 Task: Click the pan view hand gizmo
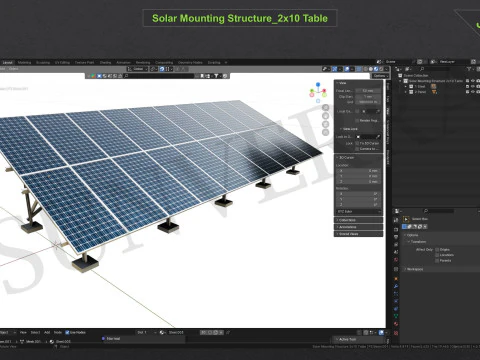pyautogui.click(x=326, y=116)
